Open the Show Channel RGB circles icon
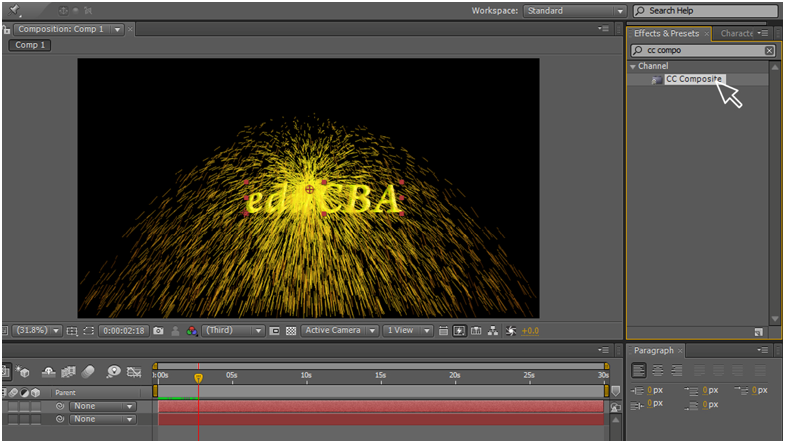This screenshot has height=443, width=785. [192, 331]
